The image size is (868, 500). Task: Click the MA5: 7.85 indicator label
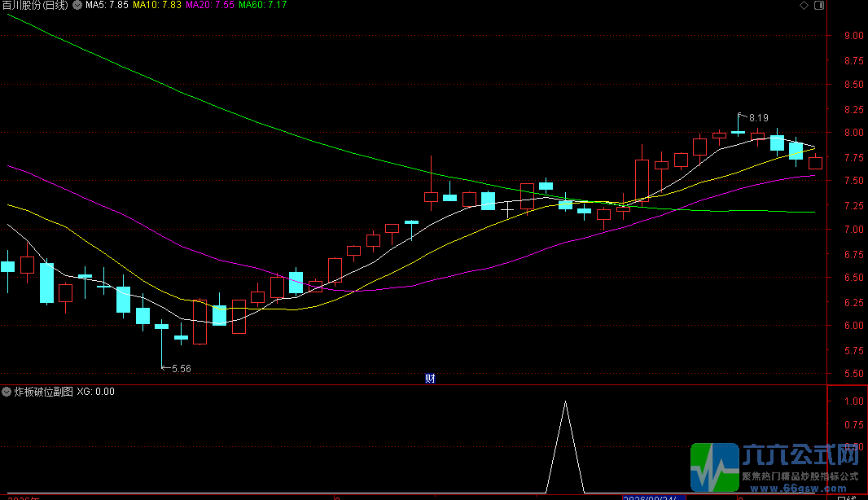point(107,5)
